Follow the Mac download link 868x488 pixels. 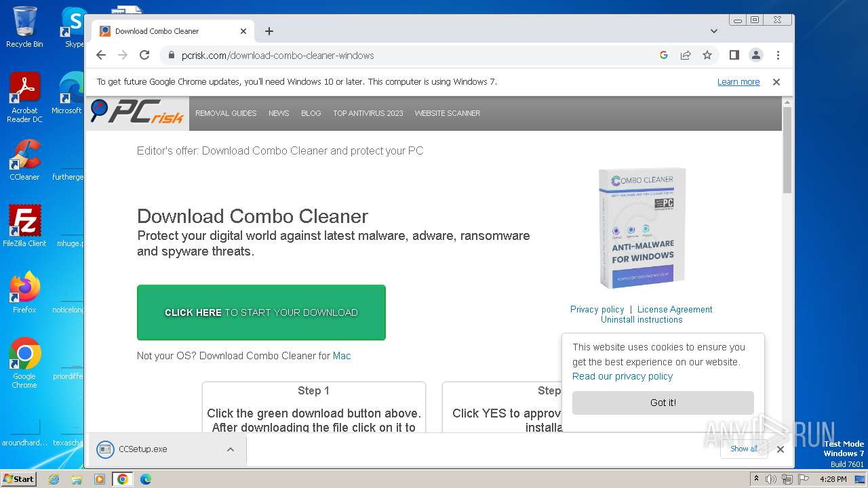(342, 356)
